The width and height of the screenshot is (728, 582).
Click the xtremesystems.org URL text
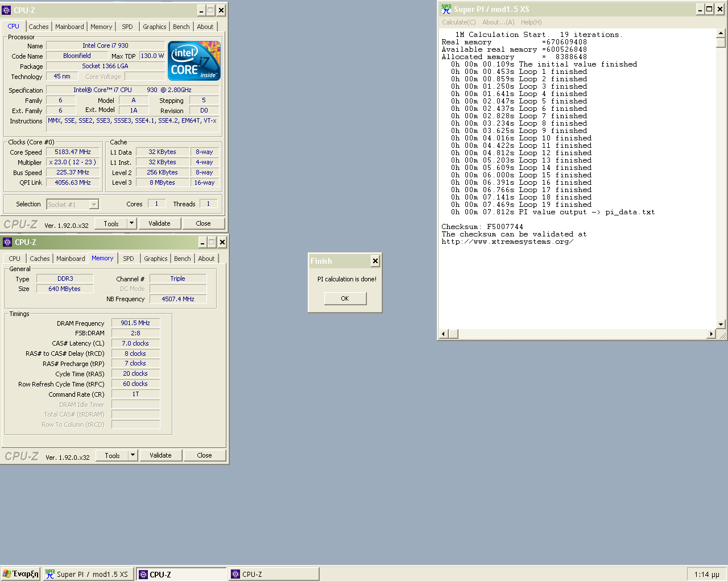coord(507,242)
